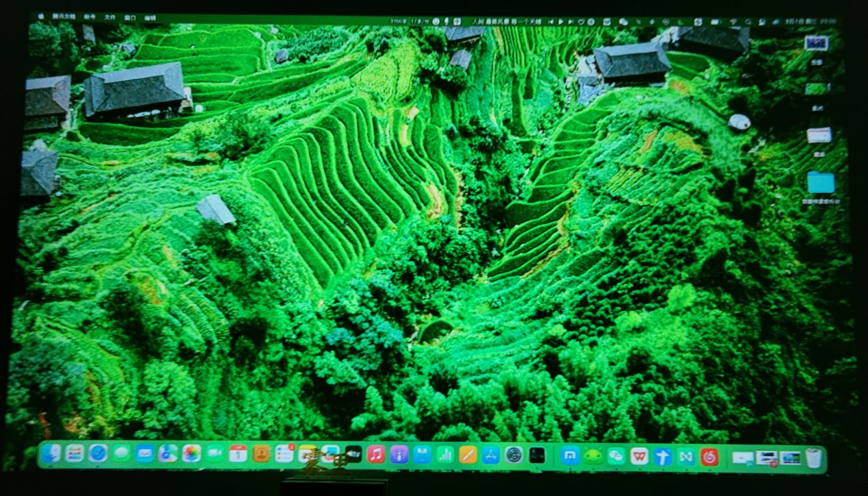Image resolution: width=868 pixels, height=496 pixels.
Task: Open Calendar in the Dock
Action: [x=238, y=453]
